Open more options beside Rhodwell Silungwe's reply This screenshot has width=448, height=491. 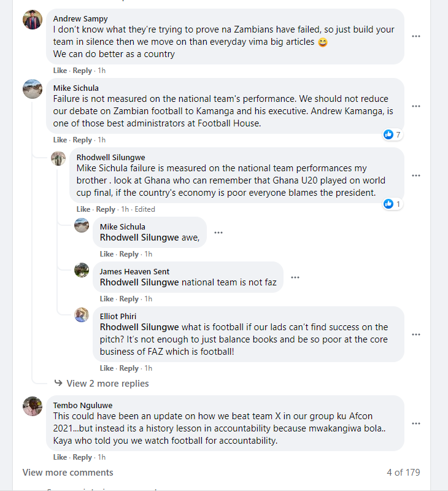click(416, 175)
